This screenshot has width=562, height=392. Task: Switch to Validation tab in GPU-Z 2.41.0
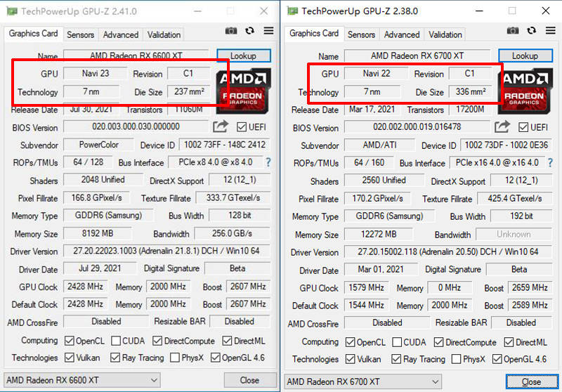coord(164,34)
